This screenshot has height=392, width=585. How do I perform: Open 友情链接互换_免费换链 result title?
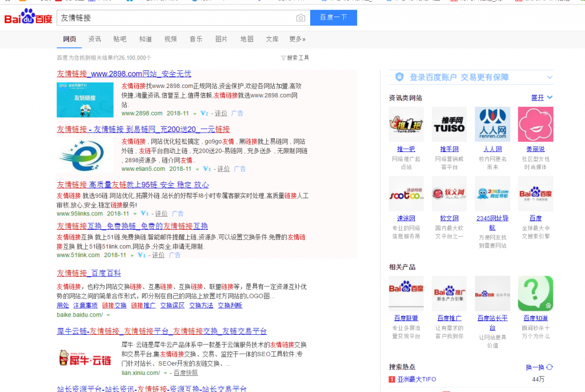133,226
